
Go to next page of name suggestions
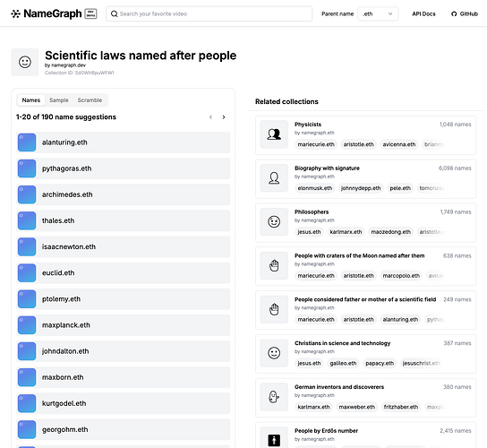pos(224,117)
